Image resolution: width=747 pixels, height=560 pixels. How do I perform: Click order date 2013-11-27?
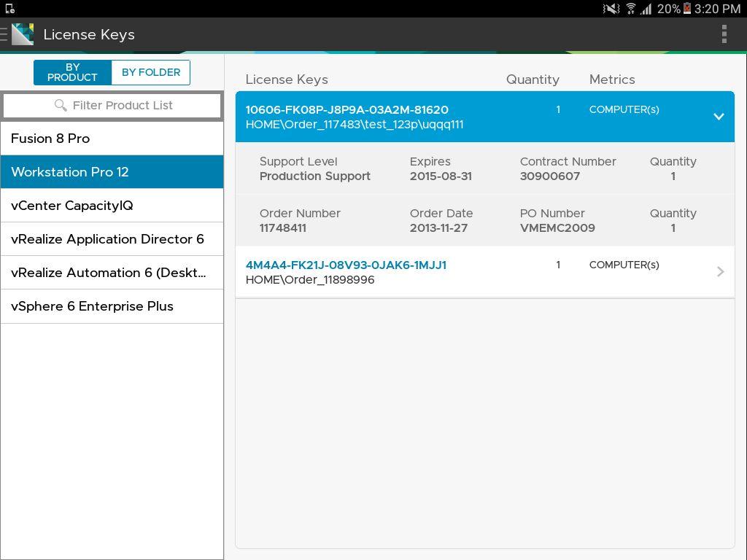click(438, 228)
